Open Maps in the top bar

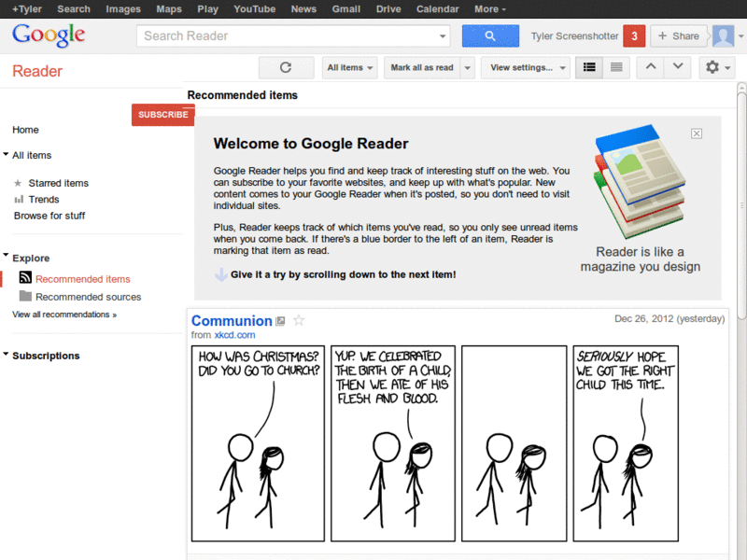(169, 9)
